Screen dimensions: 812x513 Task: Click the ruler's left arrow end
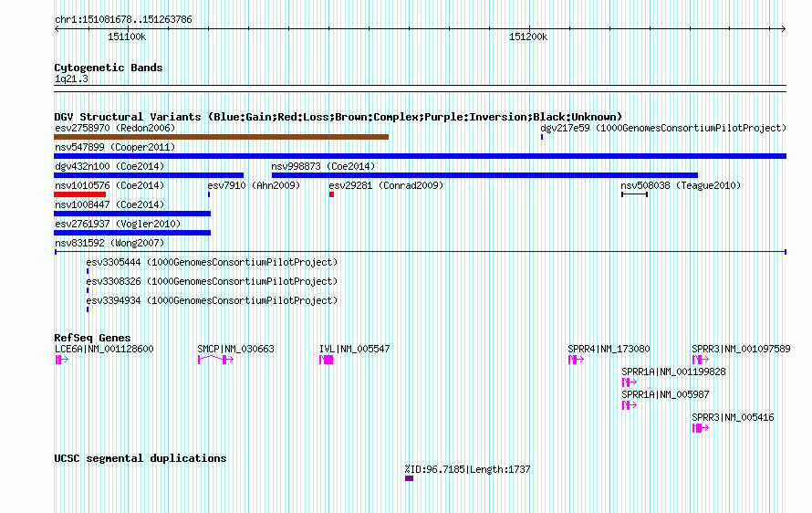click(x=57, y=29)
